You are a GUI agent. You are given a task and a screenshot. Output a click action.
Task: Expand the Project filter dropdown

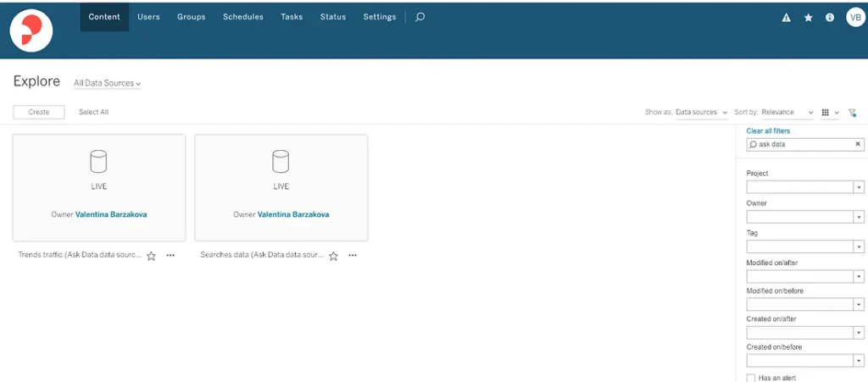(x=858, y=187)
